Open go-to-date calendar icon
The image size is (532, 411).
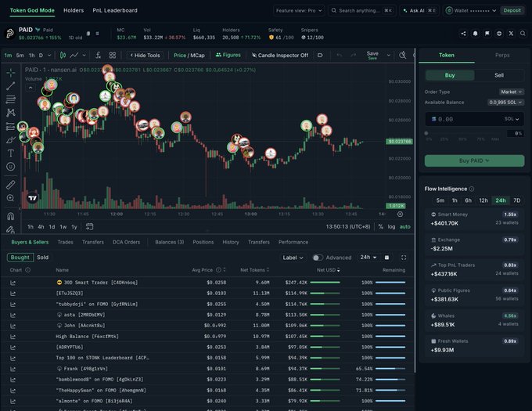tap(89, 226)
